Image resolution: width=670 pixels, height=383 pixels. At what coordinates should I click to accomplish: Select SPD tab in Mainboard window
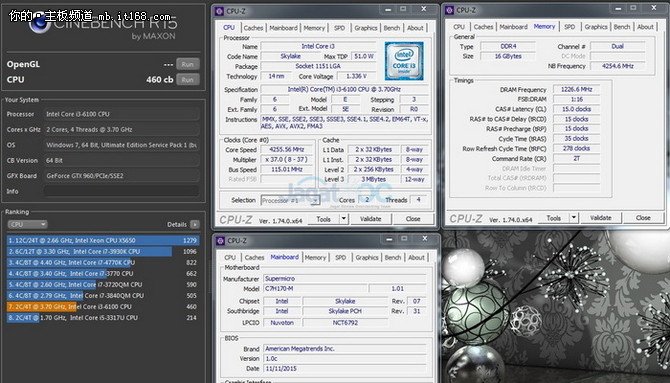(341, 257)
